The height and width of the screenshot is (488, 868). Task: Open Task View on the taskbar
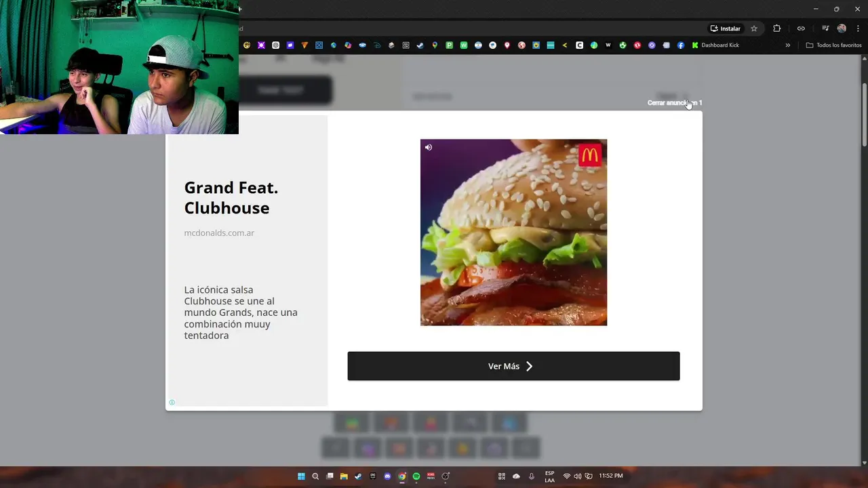[330, 476]
